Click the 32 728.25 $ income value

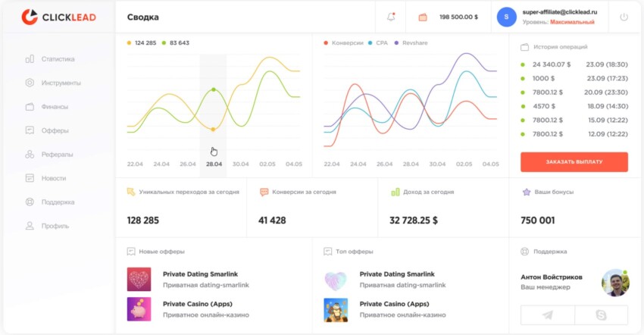pos(414,221)
